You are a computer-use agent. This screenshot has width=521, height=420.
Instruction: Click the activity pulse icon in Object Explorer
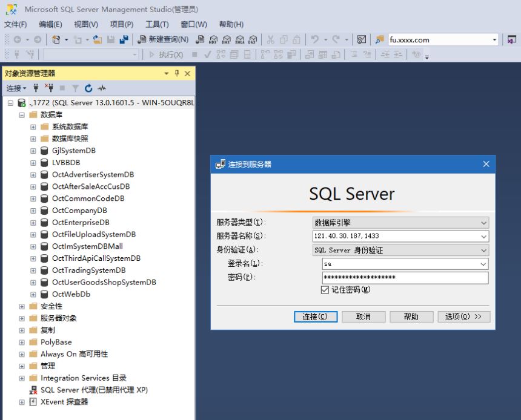102,88
